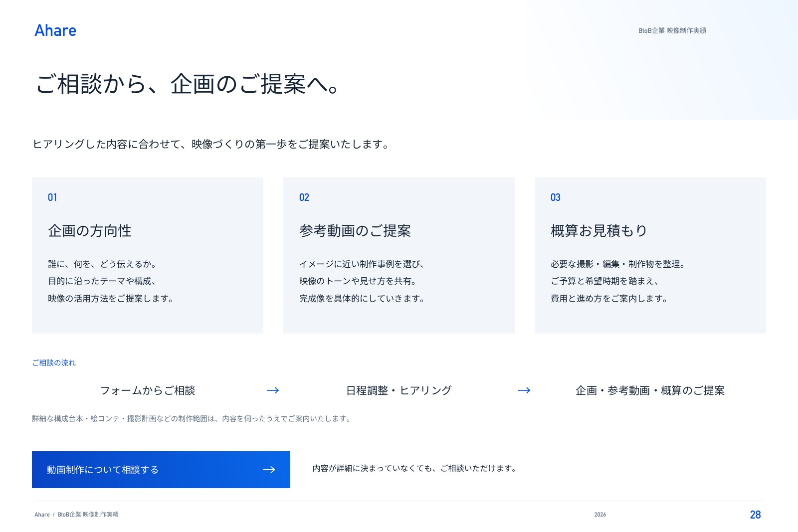Select the subtitle starting with ヒアリングした内容に合わせて
The width and height of the screenshot is (798, 532).
[x=210, y=144]
